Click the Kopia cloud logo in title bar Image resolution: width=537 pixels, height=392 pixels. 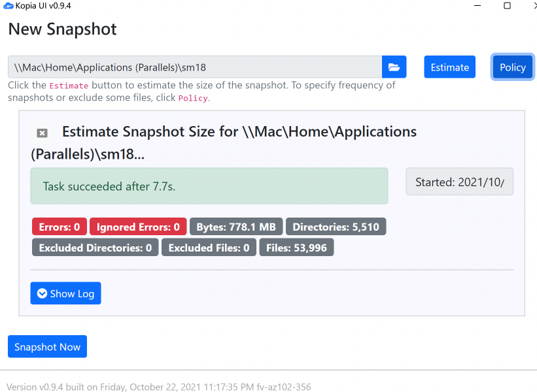pyautogui.click(x=8, y=6)
